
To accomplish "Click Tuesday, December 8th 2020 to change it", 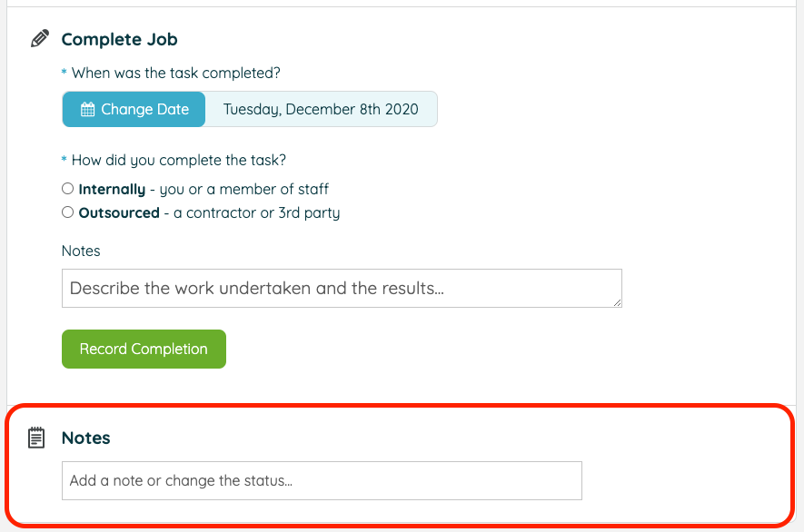I will 320,108.
